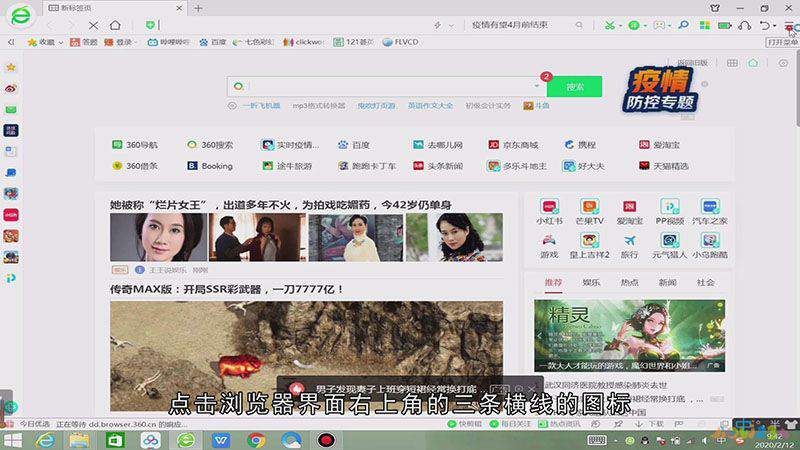This screenshot has width=800, height=450.
Task: Open the 360导航 site shortcut
Action: [135, 145]
